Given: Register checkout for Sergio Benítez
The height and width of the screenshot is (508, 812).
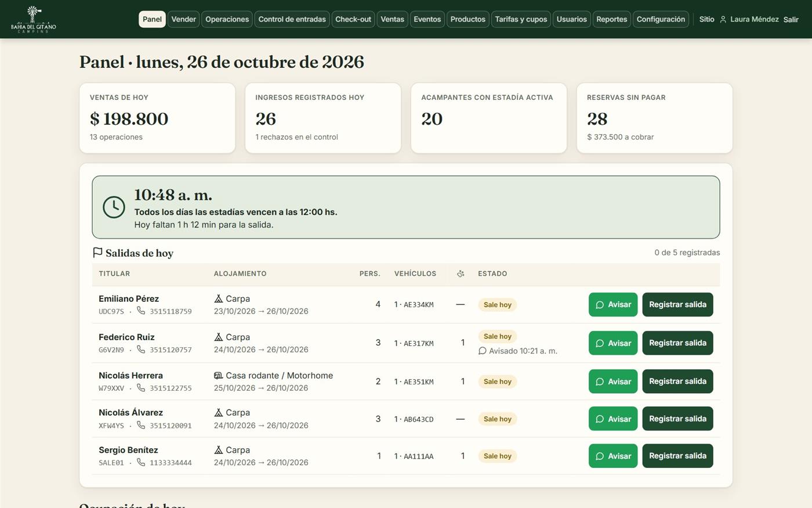Looking at the screenshot, I should [x=677, y=456].
